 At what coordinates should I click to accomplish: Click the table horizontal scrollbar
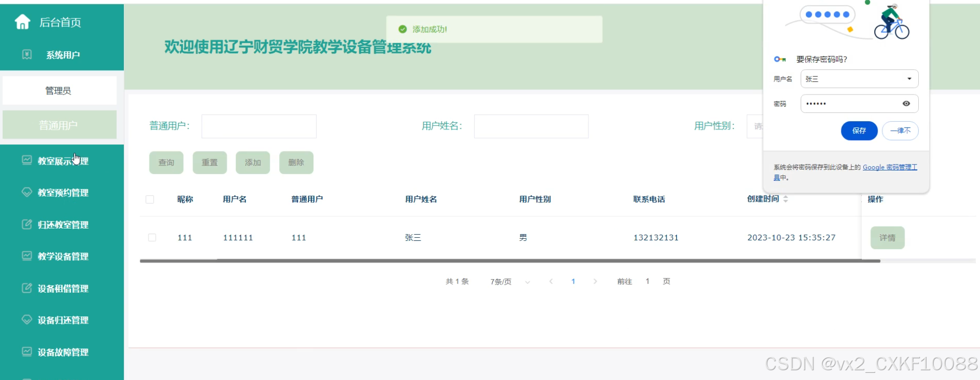[510, 261]
